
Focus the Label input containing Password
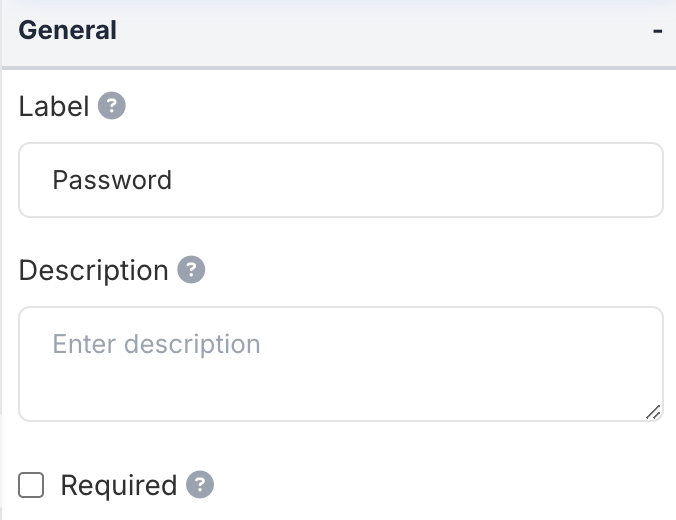[x=340, y=180]
